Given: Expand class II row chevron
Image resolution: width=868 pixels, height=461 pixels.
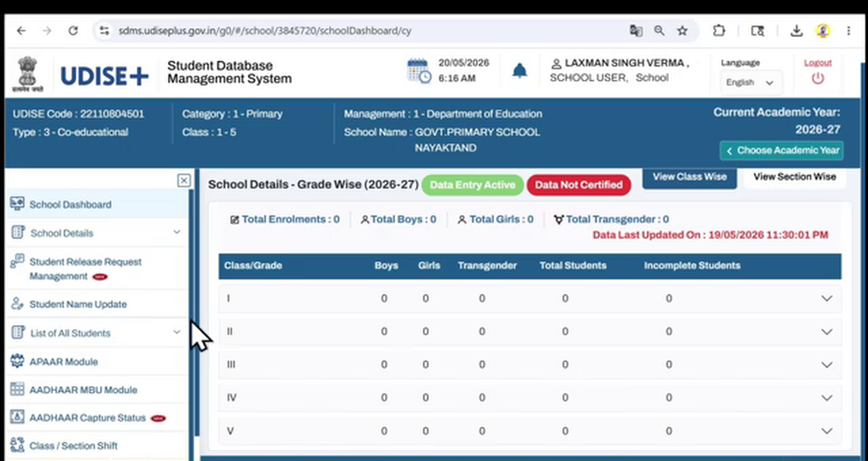Looking at the screenshot, I should pyautogui.click(x=826, y=332).
